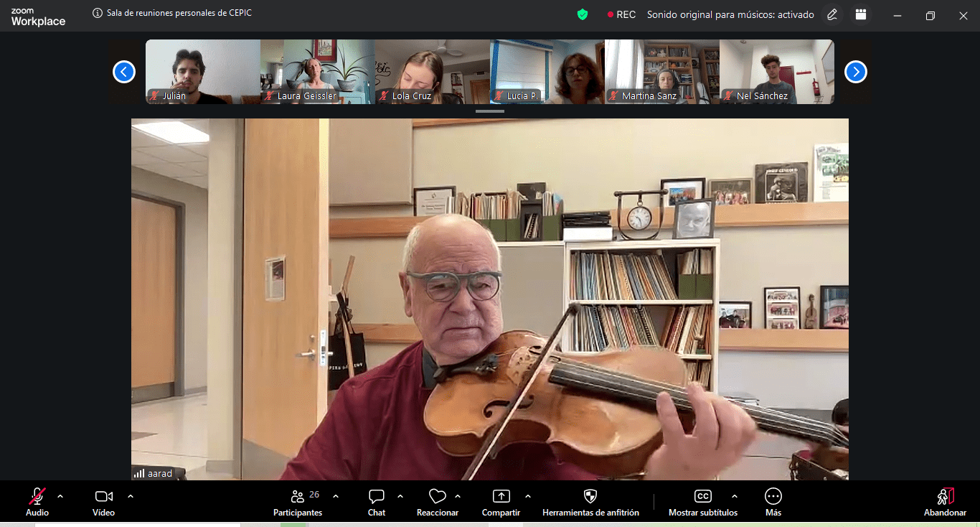Image resolution: width=980 pixels, height=527 pixels.
Task: Click the aarad name label with signal icon
Action: [x=153, y=474]
